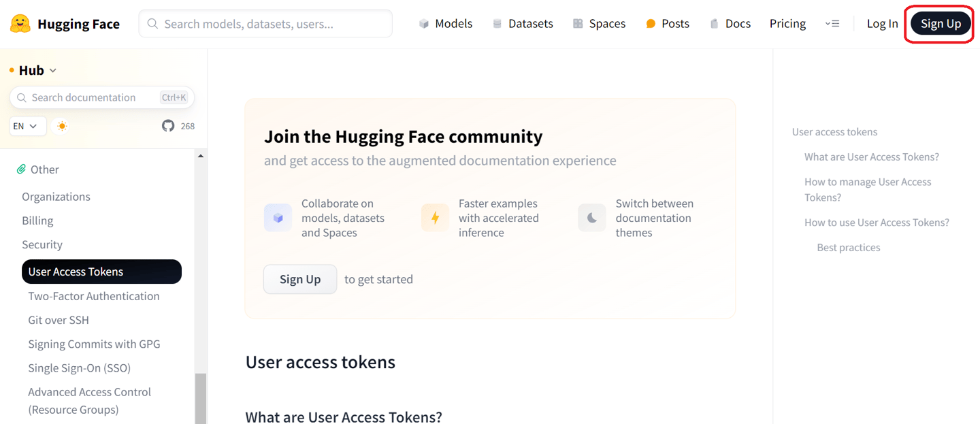This screenshot has height=424, width=980.
Task: Click the Spaces grid icon in navbar
Action: (x=578, y=24)
